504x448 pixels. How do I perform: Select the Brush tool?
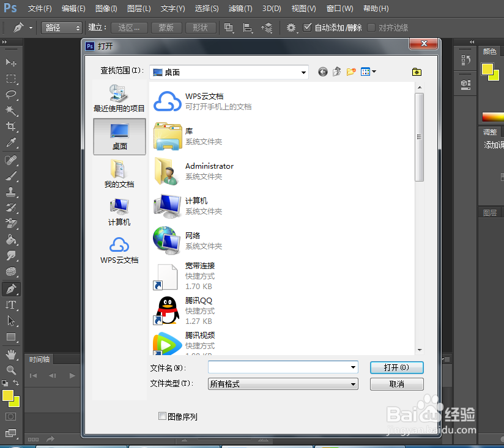(x=11, y=176)
